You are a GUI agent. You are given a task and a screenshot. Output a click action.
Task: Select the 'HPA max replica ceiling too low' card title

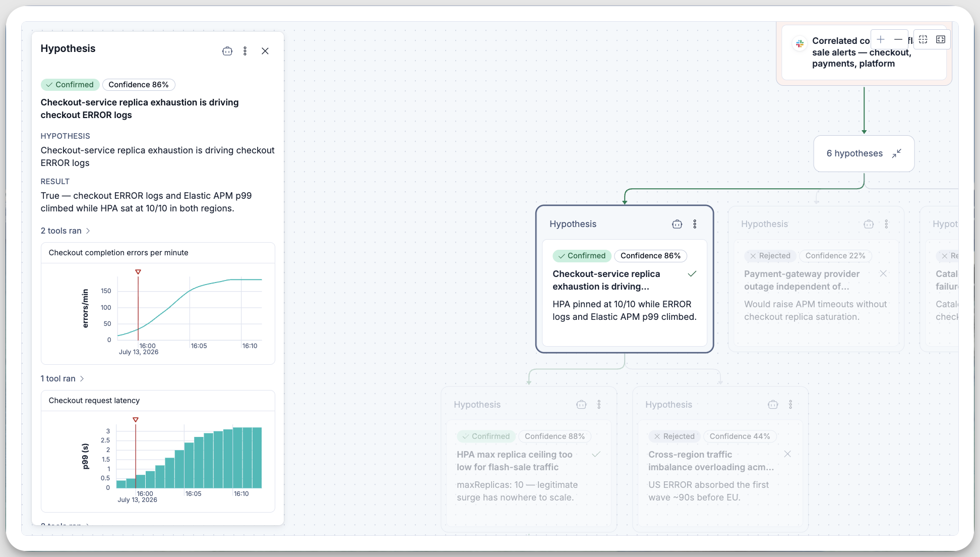click(514, 461)
